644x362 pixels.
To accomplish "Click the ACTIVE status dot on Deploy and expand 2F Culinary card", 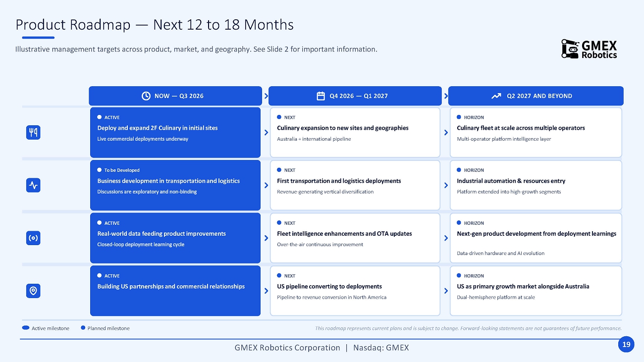I will (x=100, y=117).
